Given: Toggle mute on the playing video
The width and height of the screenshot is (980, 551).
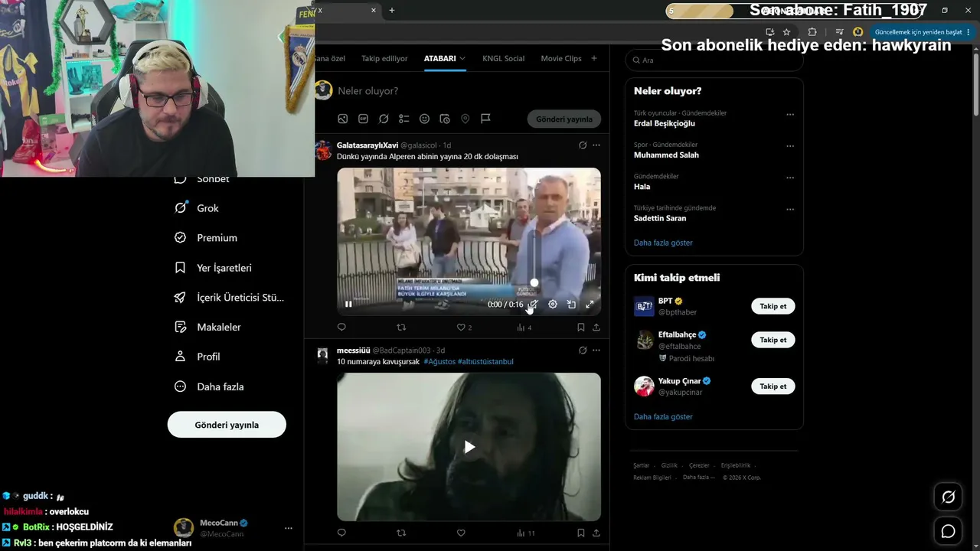Looking at the screenshot, I should click(534, 304).
